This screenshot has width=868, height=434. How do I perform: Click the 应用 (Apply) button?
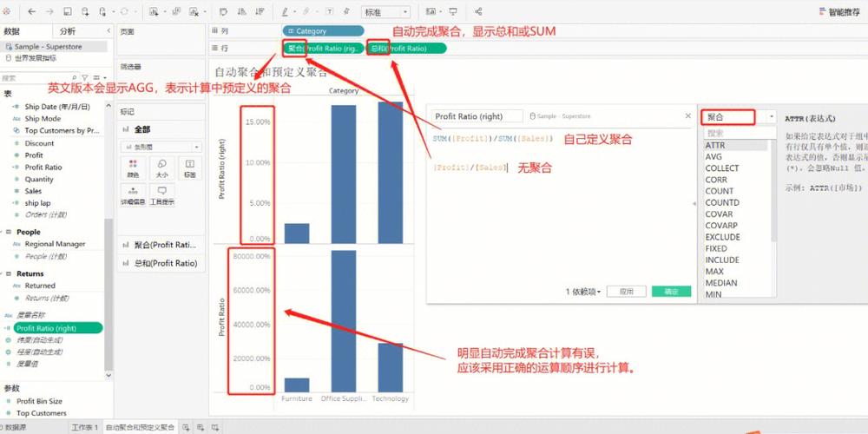[x=627, y=292]
